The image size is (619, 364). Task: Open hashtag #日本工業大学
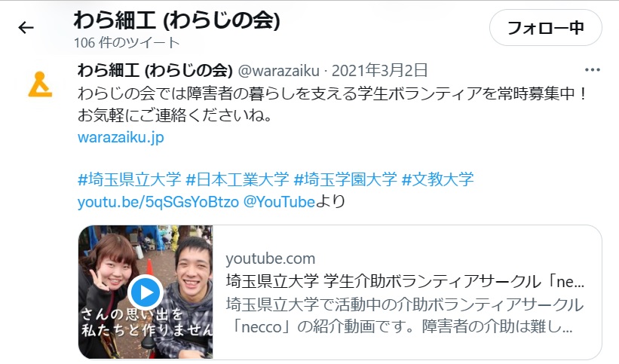(237, 179)
